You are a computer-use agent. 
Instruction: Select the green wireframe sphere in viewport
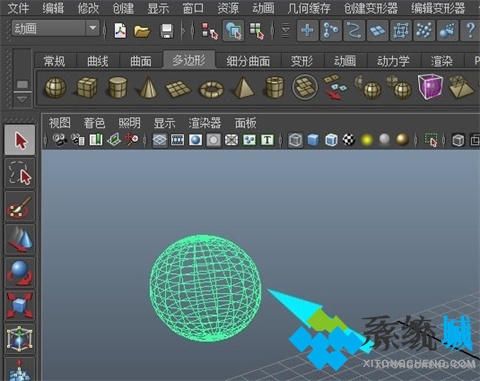(x=205, y=289)
